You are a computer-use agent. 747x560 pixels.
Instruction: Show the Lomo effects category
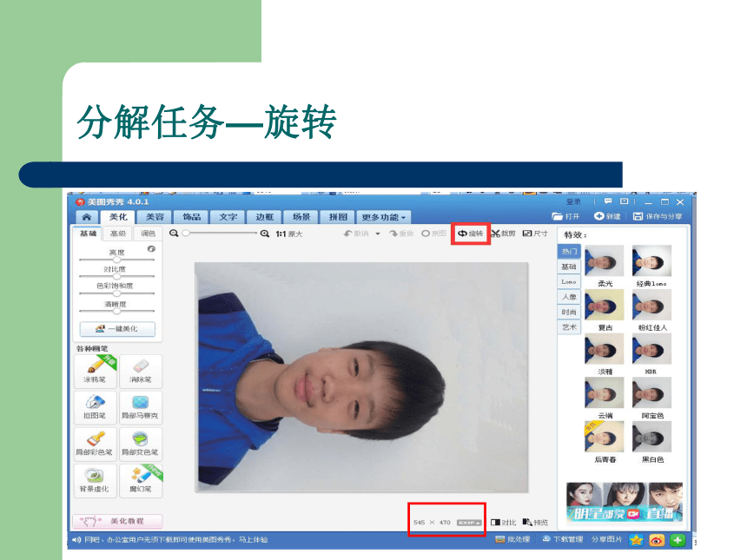(569, 282)
